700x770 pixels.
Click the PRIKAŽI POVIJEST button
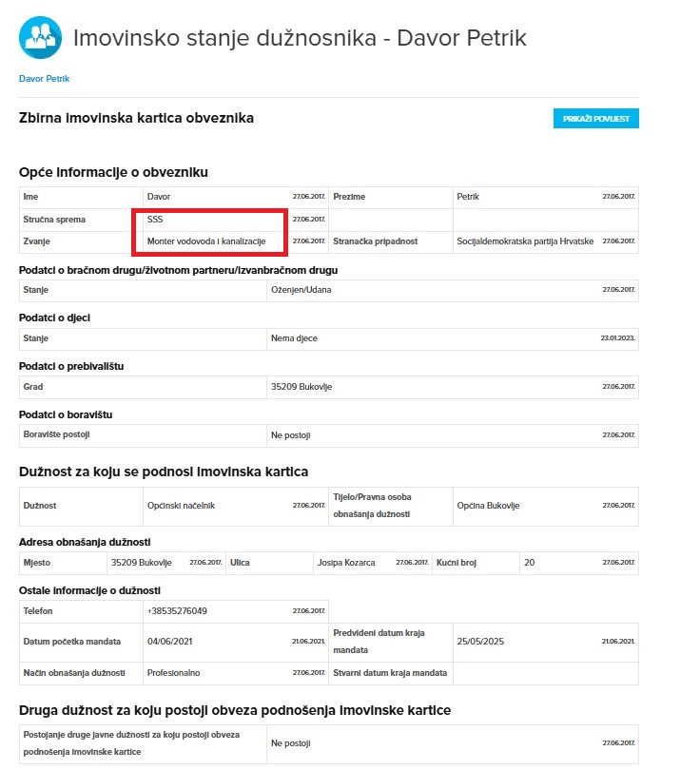point(596,118)
